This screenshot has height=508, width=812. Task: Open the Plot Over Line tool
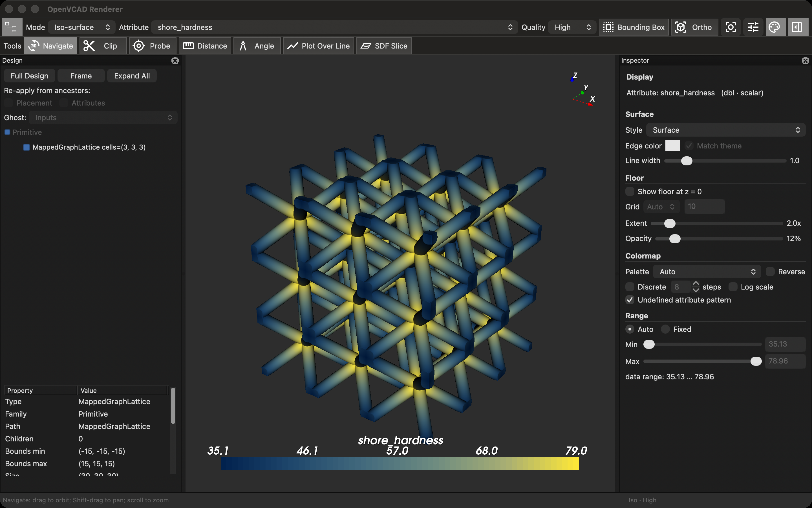[318, 46]
